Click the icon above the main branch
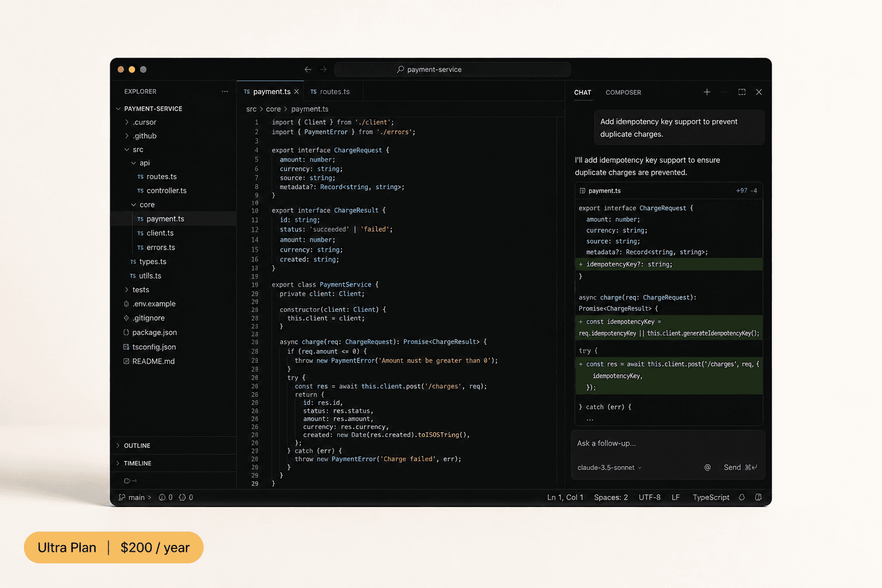The width and height of the screenshot is (882, 588). coord(130,481)
